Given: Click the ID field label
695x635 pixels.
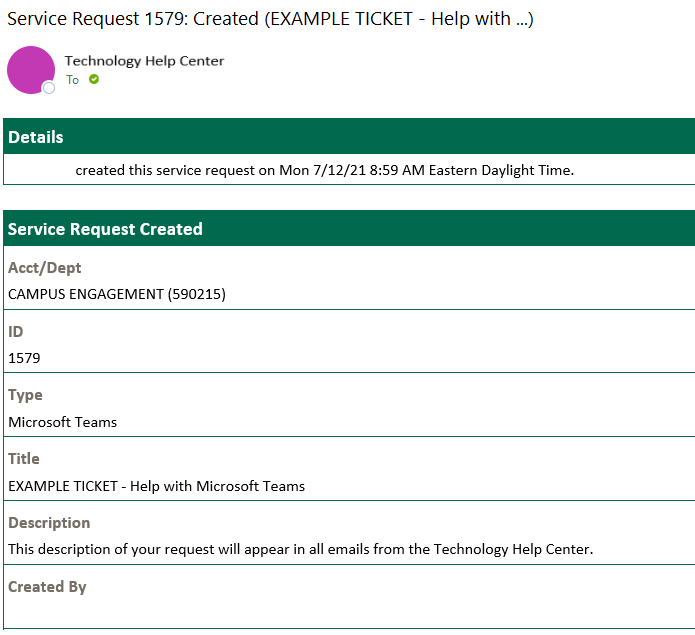Looking at the screenshot, I should [x=16, y=332].
